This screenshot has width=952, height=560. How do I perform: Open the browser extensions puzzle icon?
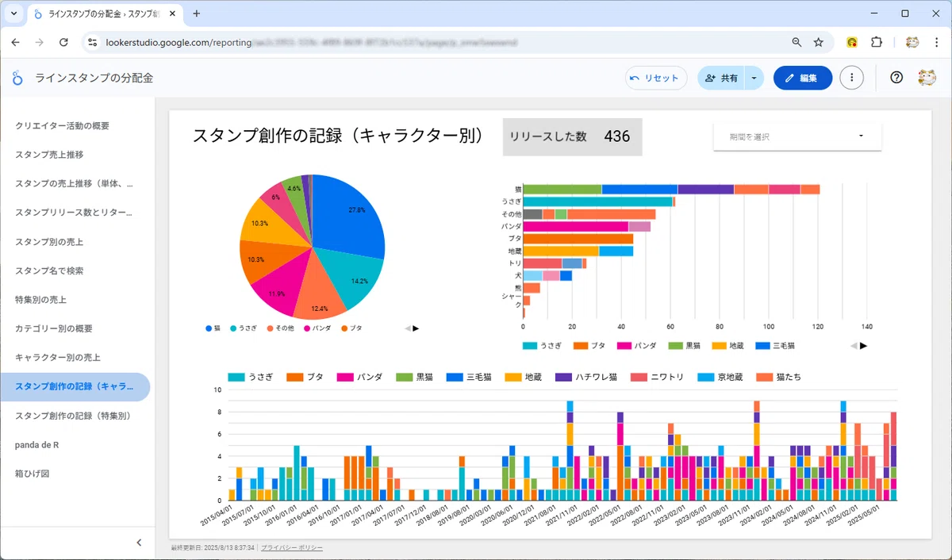click(877, 42)
